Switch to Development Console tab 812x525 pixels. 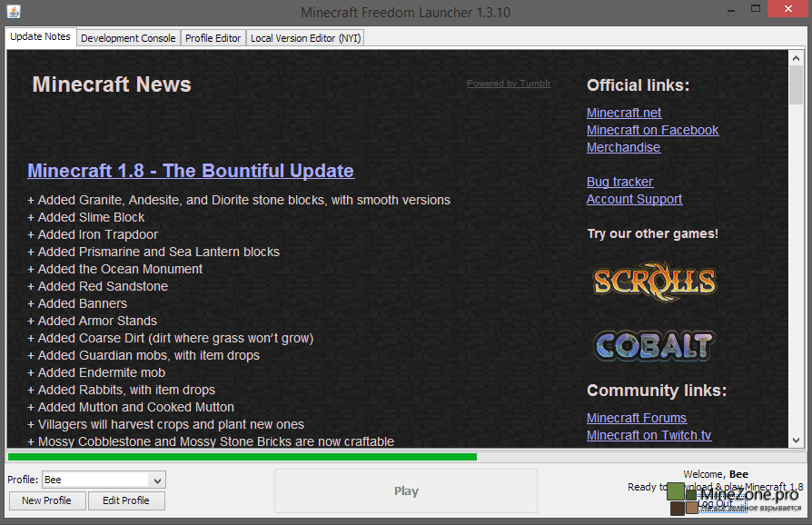[x=128, y=38]
